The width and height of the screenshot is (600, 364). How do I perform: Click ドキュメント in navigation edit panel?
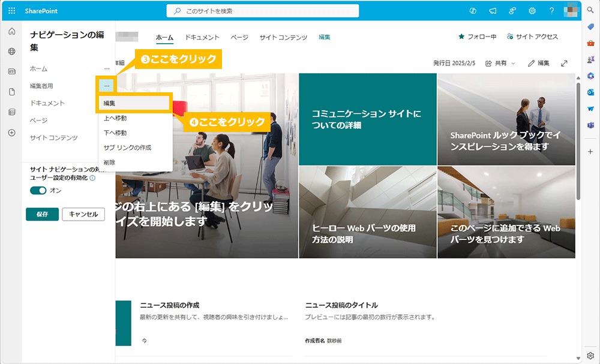[x=47, y=103]
